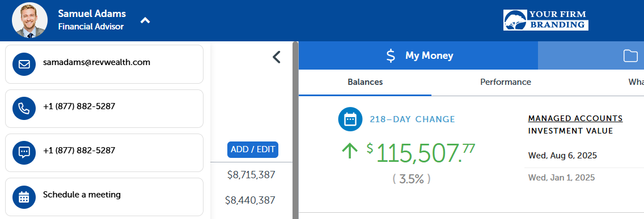Click the phone call icon

tap(24, 108)
